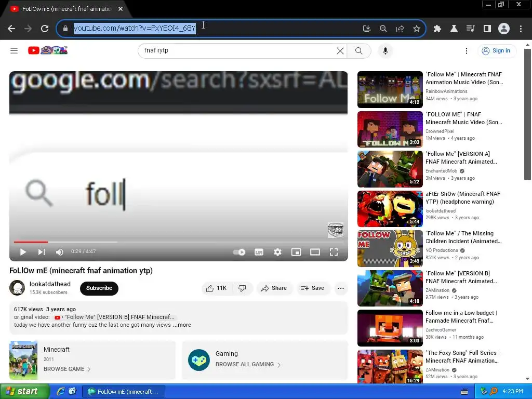Go back using the browser back arrow
Image resolution: width=532 pixels, height=399 pixels.
pyautogui.click(x=11, y=29)
